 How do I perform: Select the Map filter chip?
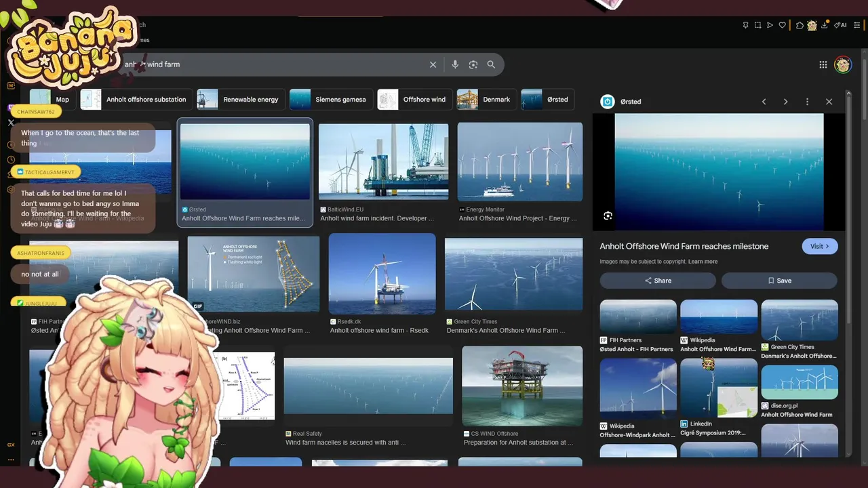(52, 99)
